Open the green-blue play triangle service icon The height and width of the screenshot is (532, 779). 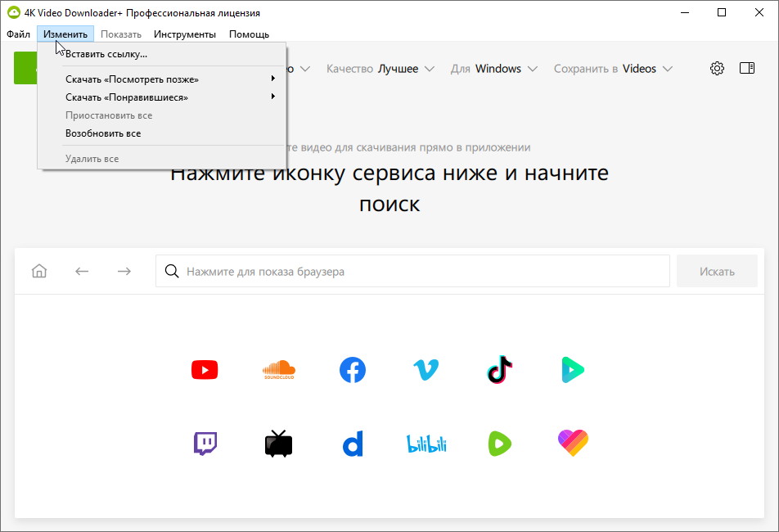point(573,370)
